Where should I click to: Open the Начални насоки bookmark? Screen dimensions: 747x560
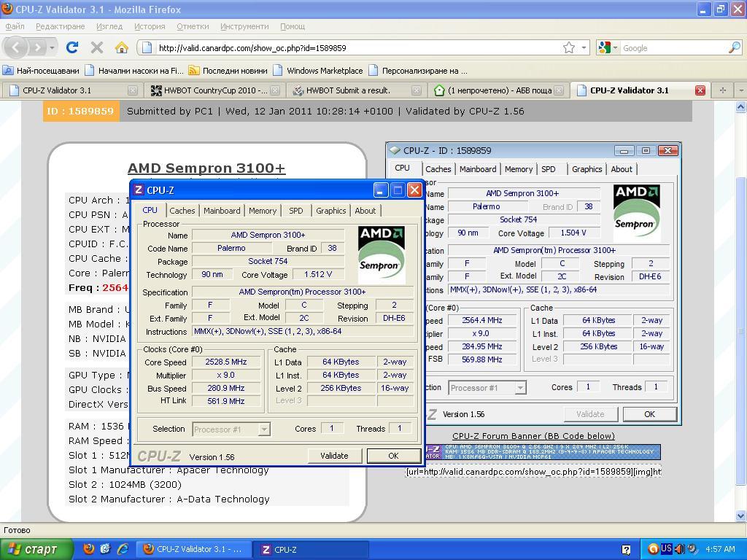pos(134,71)
